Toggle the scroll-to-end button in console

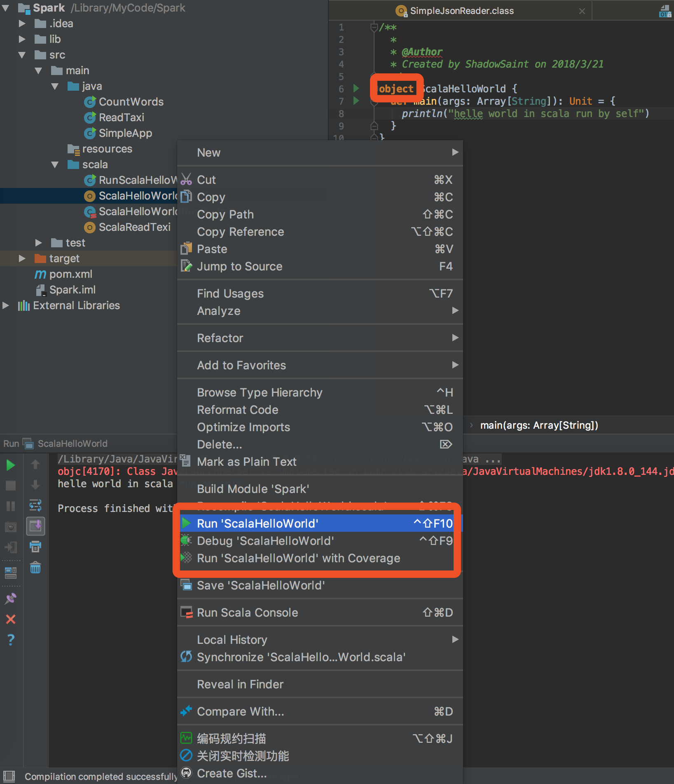click(35, 526)
